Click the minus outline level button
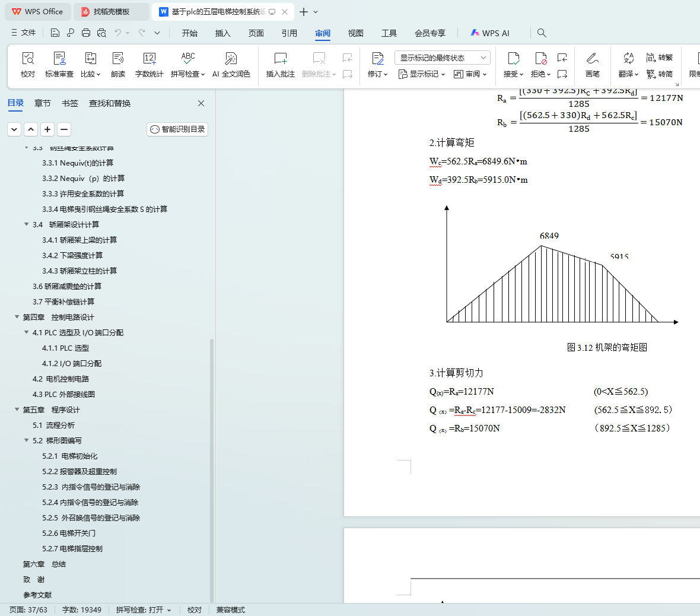This screenshot has height=616, width=700. pos(64,129)
